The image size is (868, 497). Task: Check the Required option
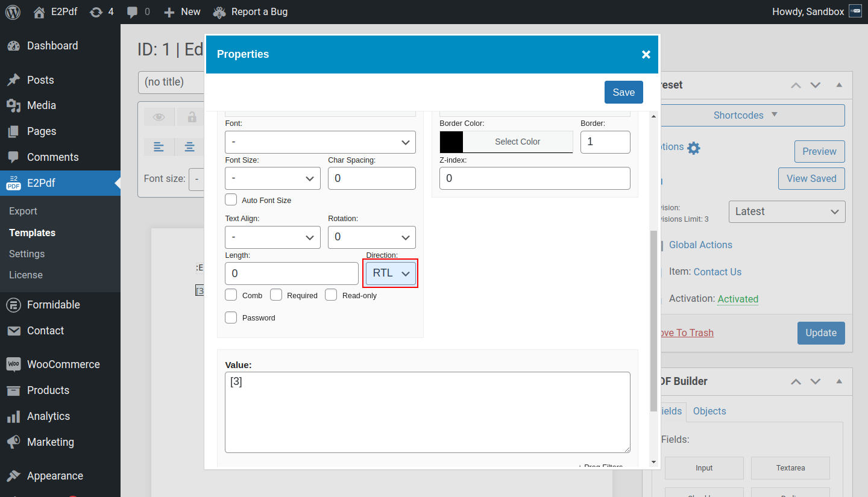point(276,295)
